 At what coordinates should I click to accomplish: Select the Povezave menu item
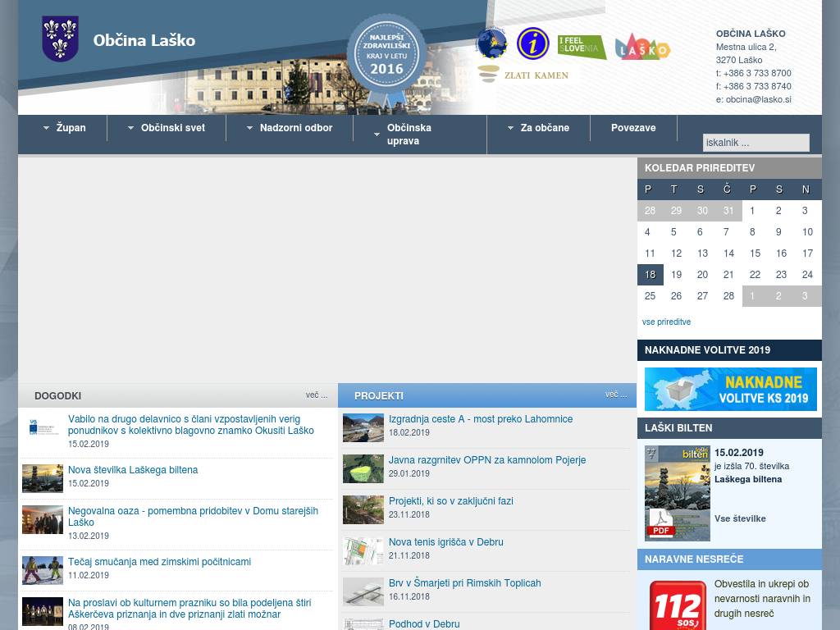point(633,128)
